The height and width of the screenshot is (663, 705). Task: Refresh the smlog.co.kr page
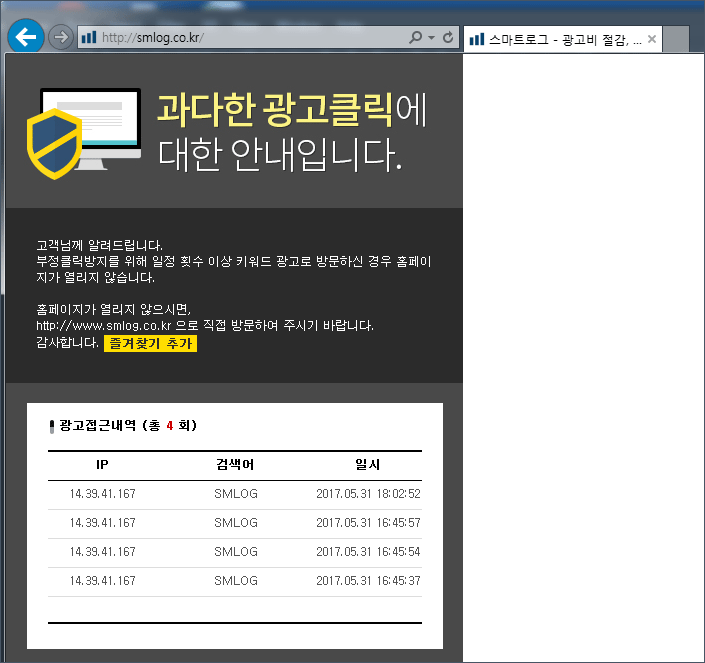[x=448, y=37]
